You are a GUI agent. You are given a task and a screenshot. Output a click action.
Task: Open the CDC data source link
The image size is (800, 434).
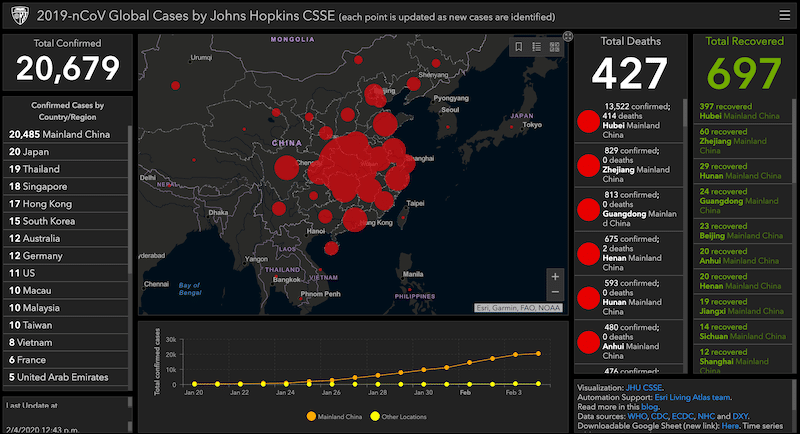click(660, 416)
